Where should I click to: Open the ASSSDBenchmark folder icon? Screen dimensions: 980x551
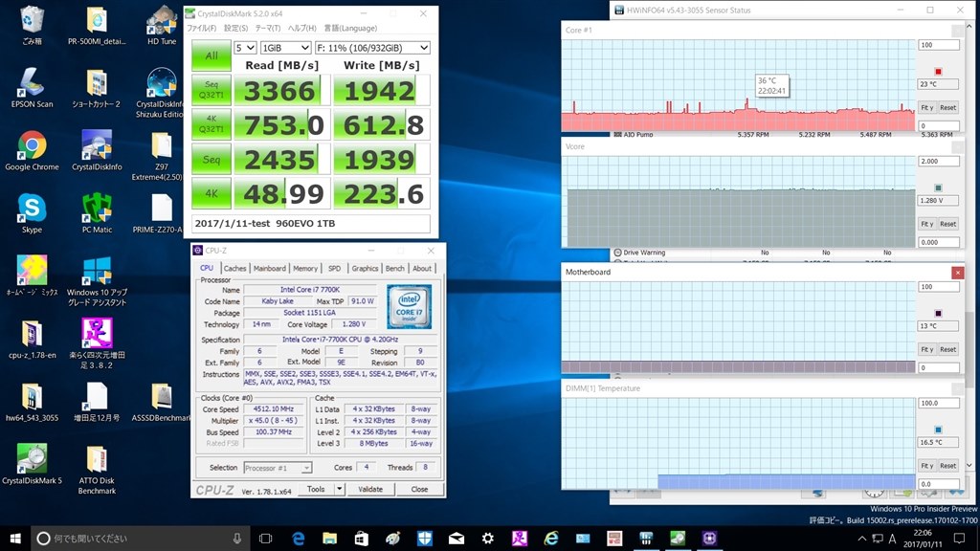coord(162,401)
